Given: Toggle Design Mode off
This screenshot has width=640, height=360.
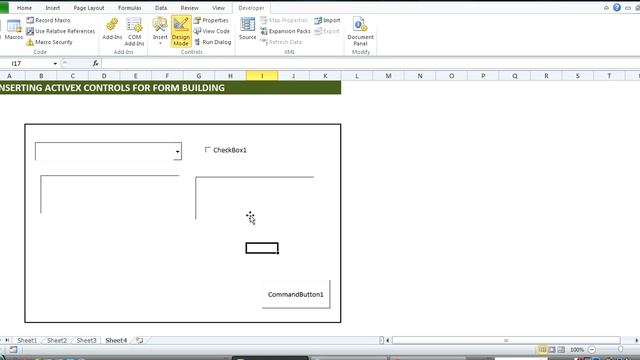Looking at the screenshot, I should (181, 31).
